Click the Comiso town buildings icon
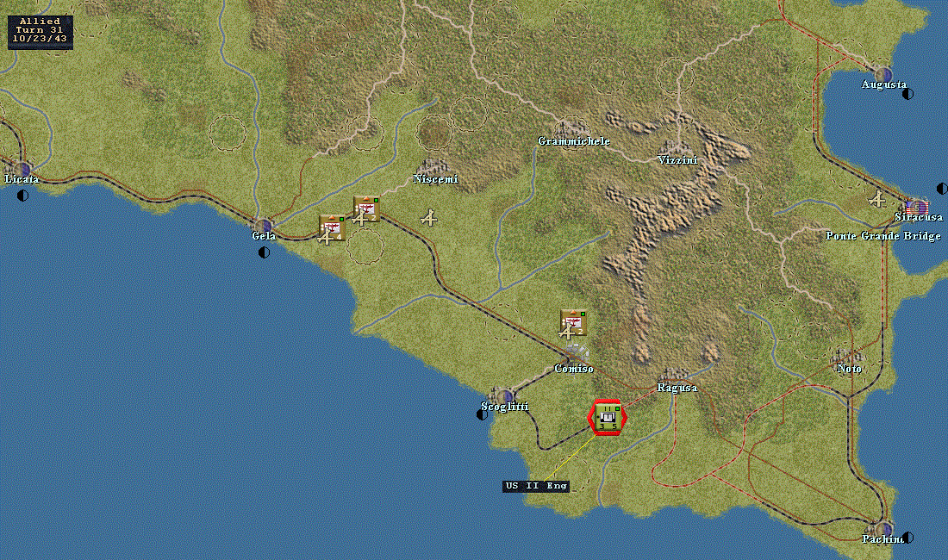948x560 pixels. pos(577,353)
